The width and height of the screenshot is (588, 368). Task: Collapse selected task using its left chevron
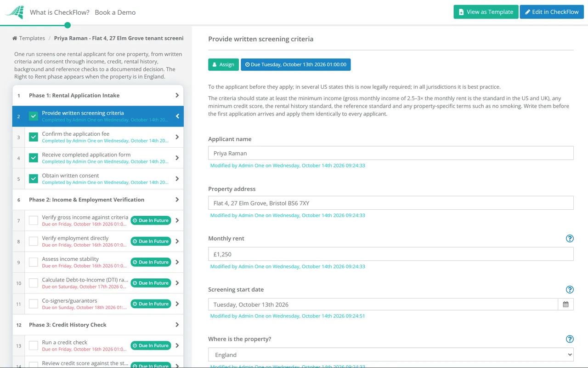point(177,116)
